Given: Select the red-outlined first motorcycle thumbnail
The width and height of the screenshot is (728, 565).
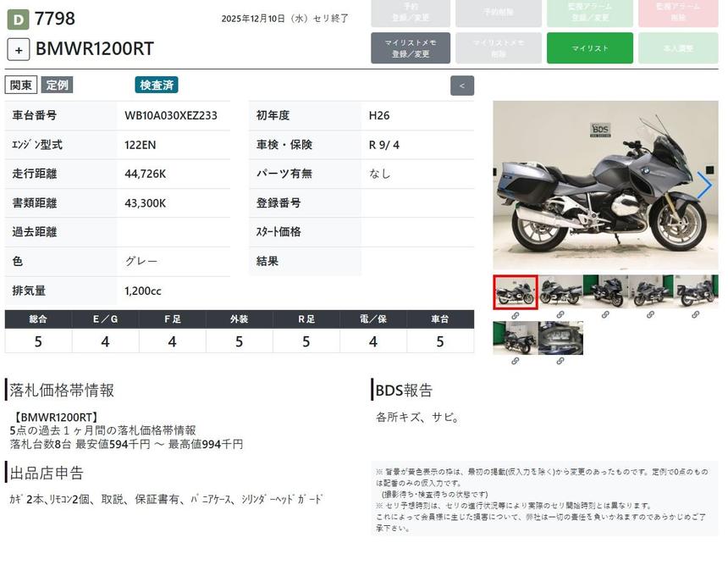Looking at the screenshot, I should (515, 291).
